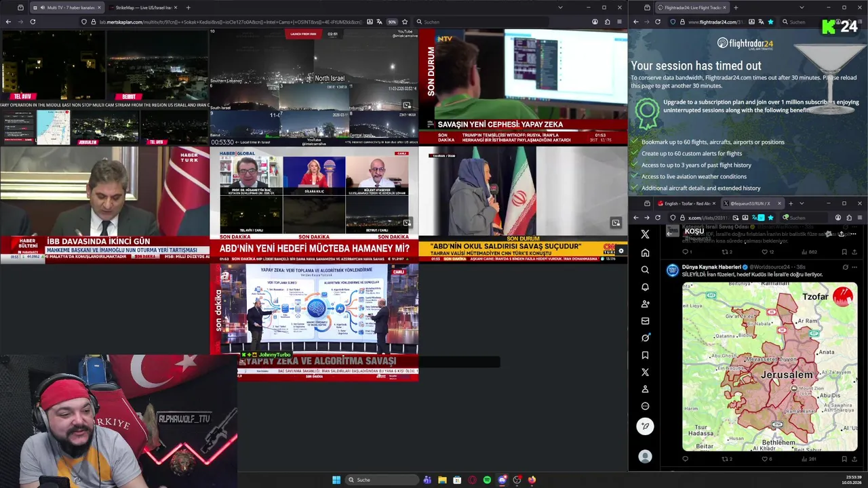The image size is (868, 488).
Task: Open X More circle icon in sidebar
Action: (645, 406)
